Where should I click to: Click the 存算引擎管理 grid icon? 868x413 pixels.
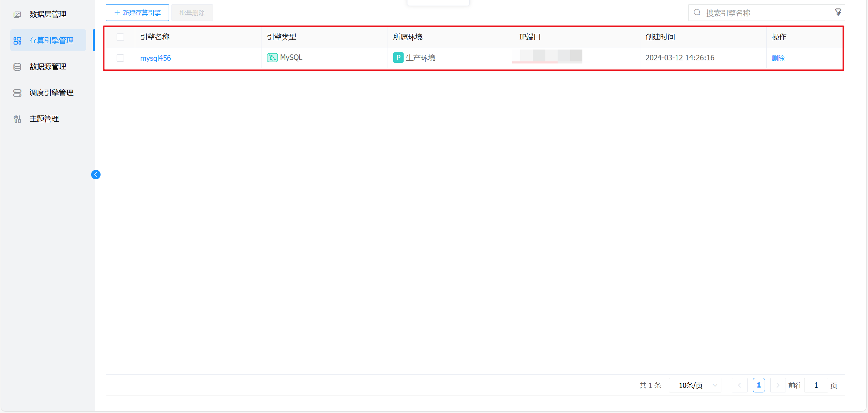17,41
